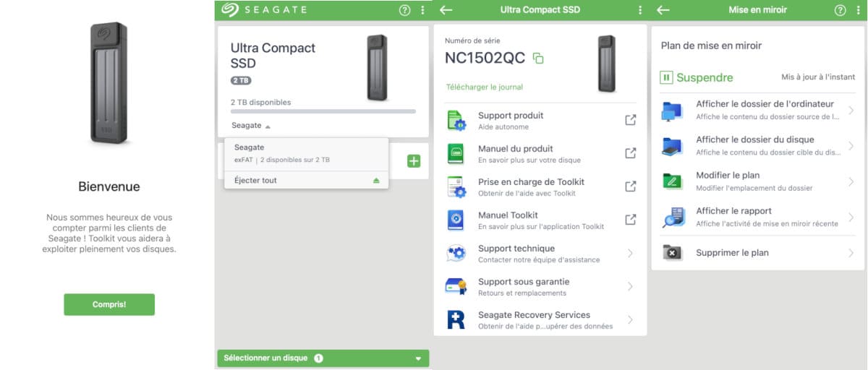Expand the Afficher le dossier du disque chevron

coord(851,146)
